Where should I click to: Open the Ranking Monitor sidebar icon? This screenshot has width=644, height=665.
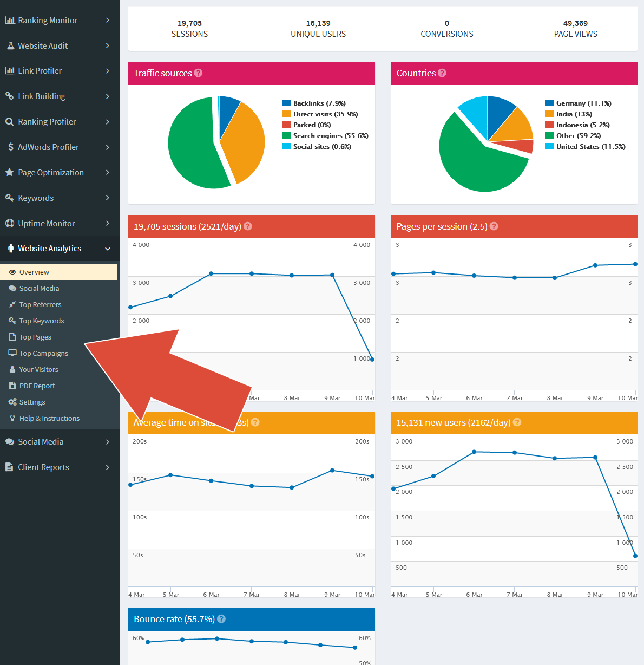(x=10, y=20)
